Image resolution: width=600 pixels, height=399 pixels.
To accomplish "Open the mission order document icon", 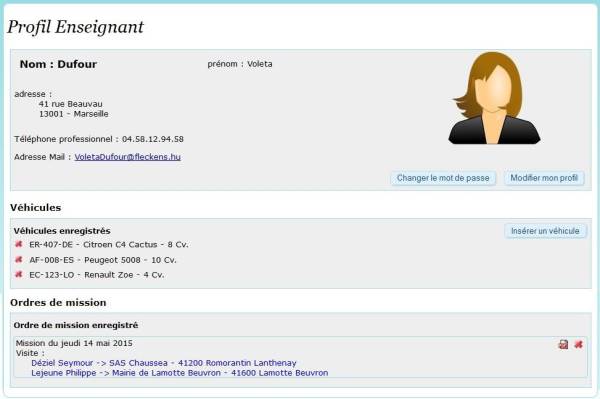I will (563, 344).
